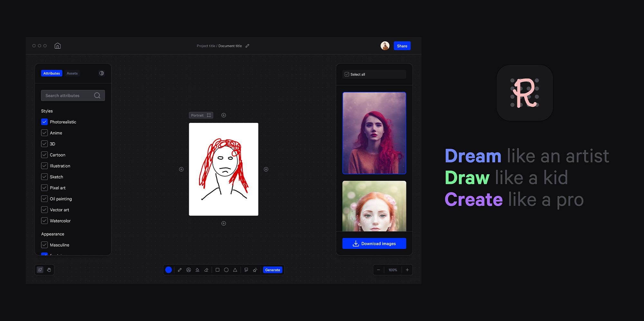This screenshot has width=644, height=321.
Task: Check the Select all checkbox
Action: pos(347,74)
